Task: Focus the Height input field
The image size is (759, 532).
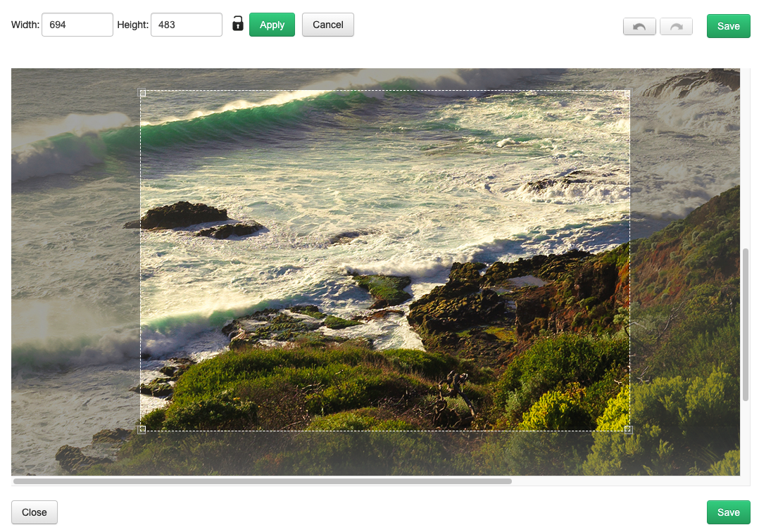Action: click(x=186, y=25)
